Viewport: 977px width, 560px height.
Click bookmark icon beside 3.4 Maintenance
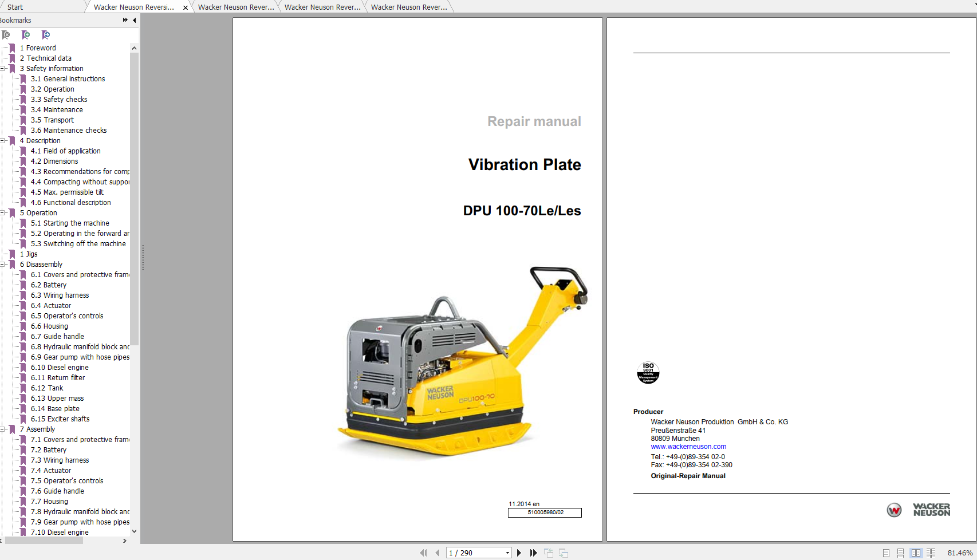pyautogui.click(x=23, y=110)
